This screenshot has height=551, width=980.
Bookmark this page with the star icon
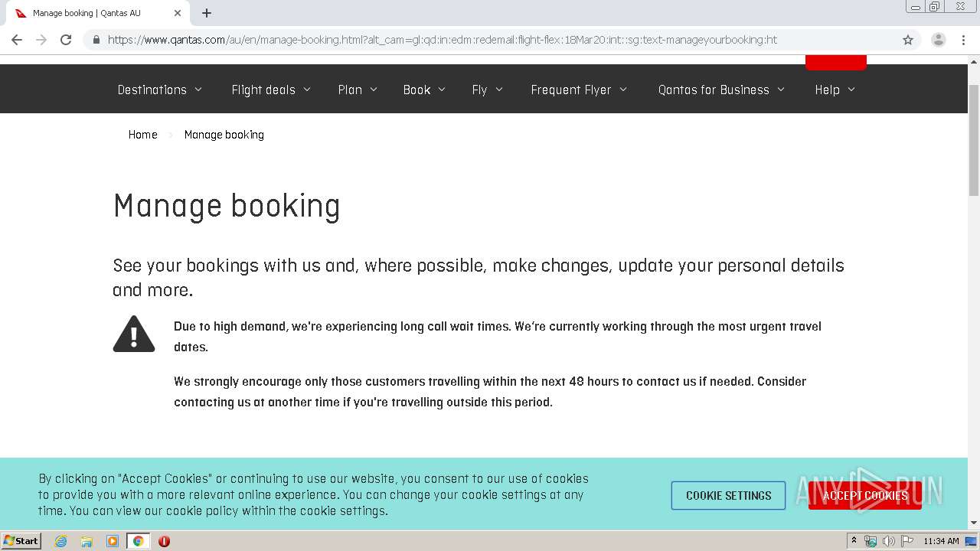(908, 40)
